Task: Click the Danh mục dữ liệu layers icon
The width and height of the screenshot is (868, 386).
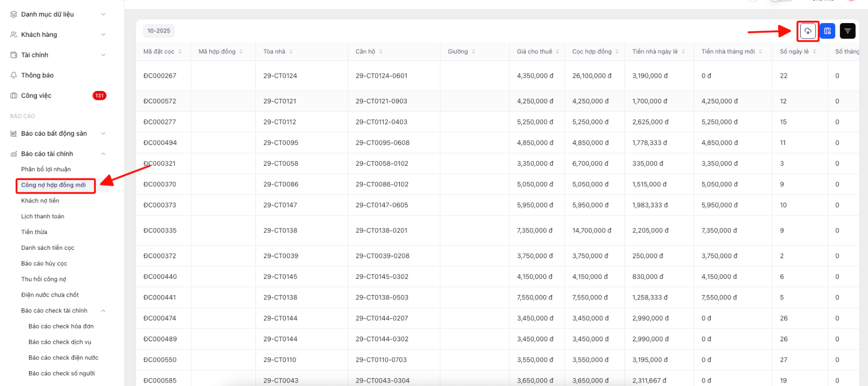Action: [x=14, y=14]
